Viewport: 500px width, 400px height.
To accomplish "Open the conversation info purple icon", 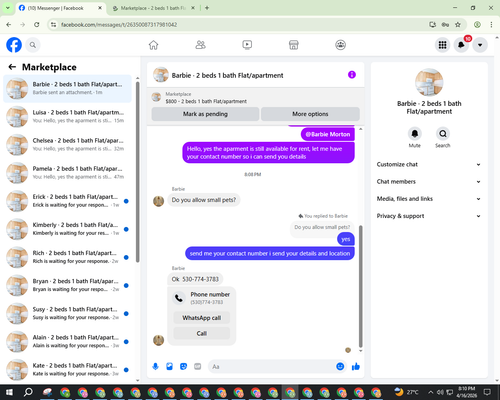I will click(352, 75).
